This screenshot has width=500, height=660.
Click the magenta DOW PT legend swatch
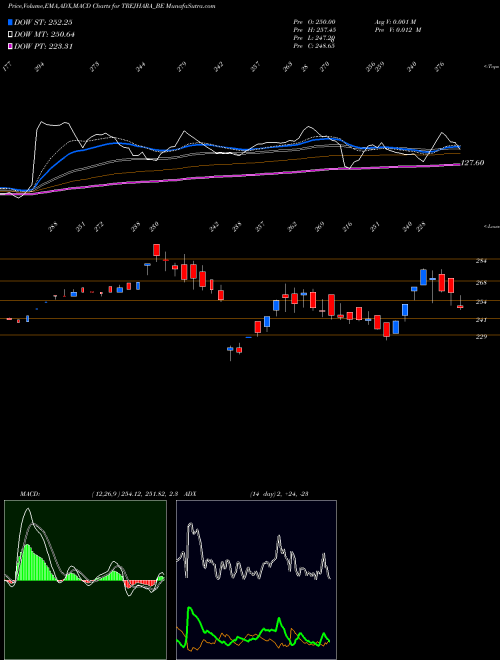point(11,46)
